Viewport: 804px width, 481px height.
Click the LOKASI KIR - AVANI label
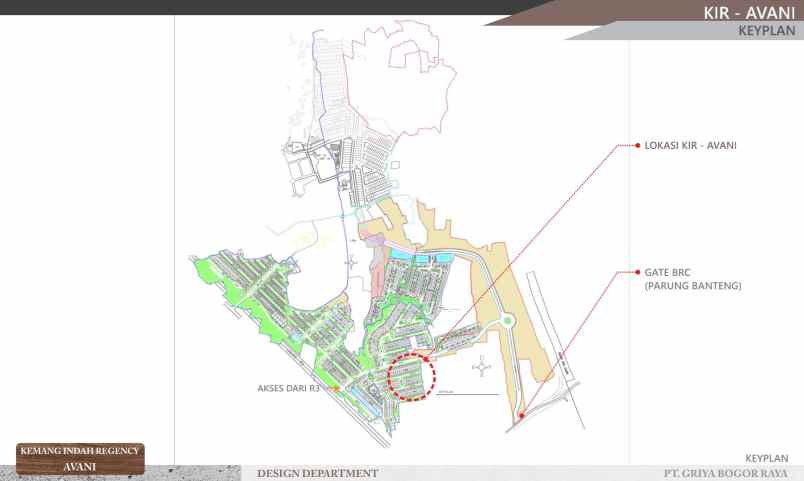[x=691, y=146]
